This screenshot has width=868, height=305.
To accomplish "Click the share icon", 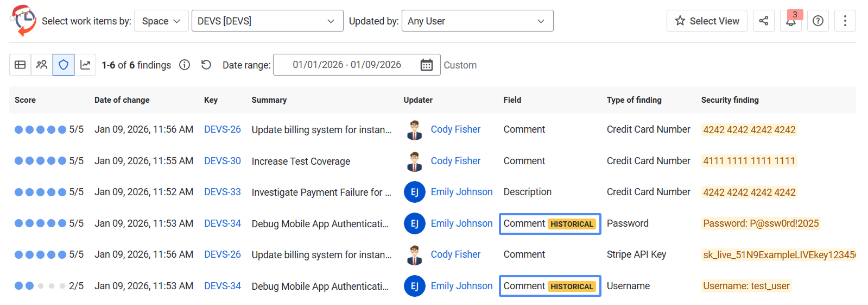I will pos(763,21).
